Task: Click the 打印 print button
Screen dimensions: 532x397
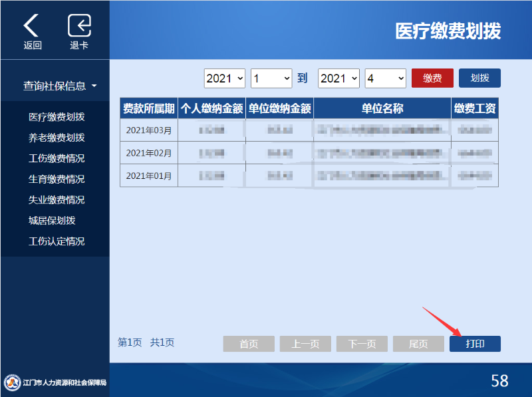Action: click(x=475, y=344)
